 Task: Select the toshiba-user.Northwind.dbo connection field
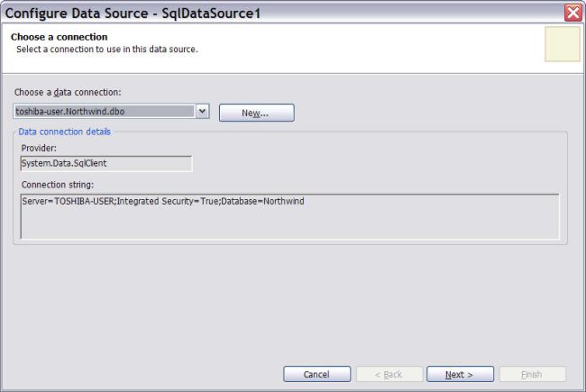point(104,112)
